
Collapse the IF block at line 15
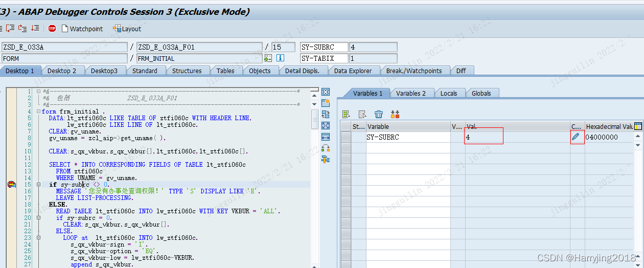[38, 185]
